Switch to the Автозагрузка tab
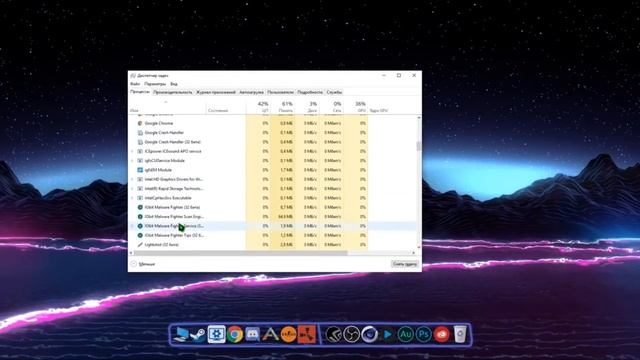The image size is (640, 360). coord(251,92)
